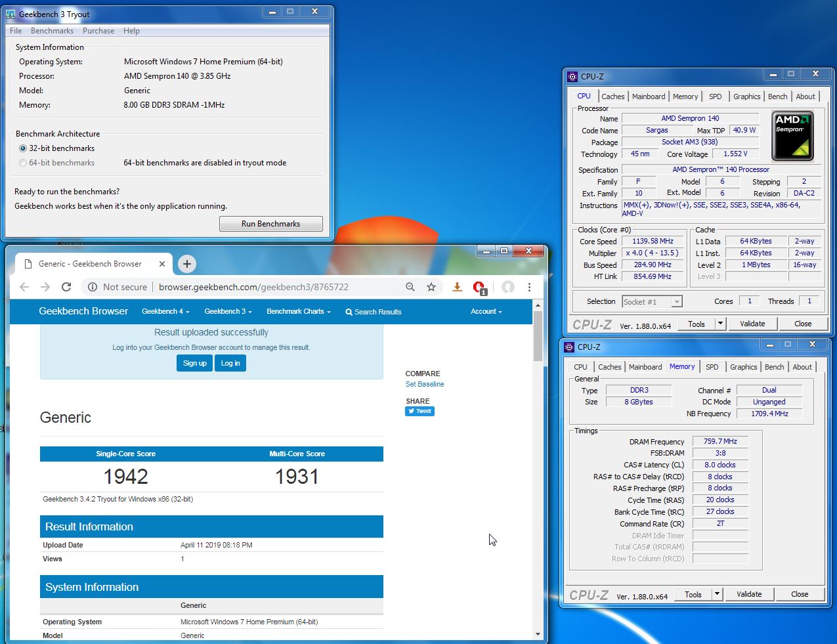
Task: Open About tab in upper CPU-Z
Action: tap(805, 97)
